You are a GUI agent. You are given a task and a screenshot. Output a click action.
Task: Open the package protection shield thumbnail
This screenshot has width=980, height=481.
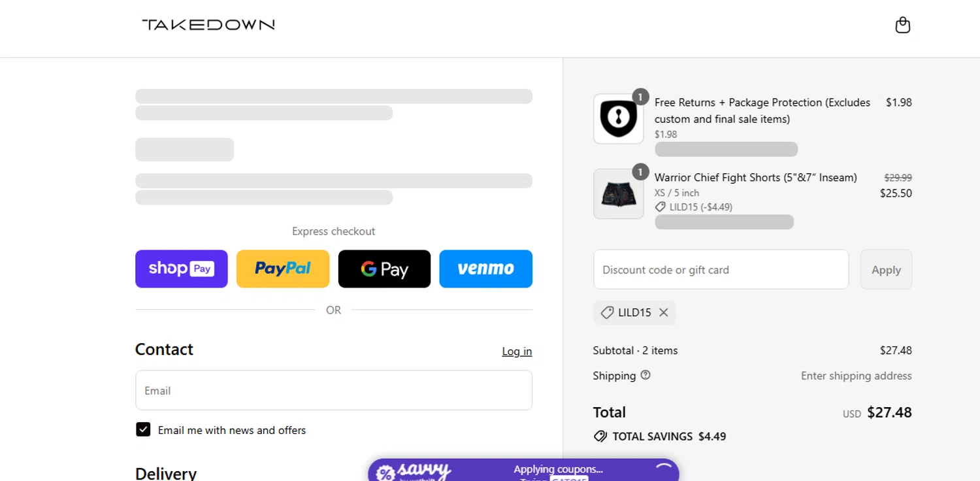(x=618, y=119)
